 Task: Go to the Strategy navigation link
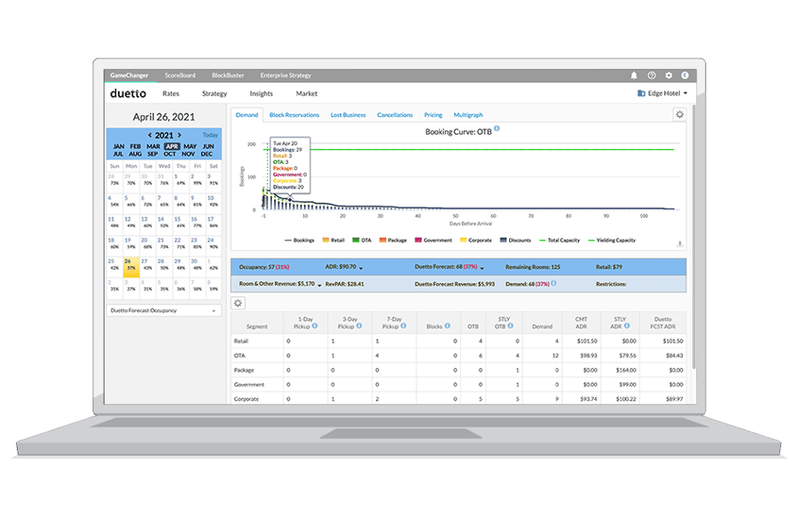(x=215, y=93)
